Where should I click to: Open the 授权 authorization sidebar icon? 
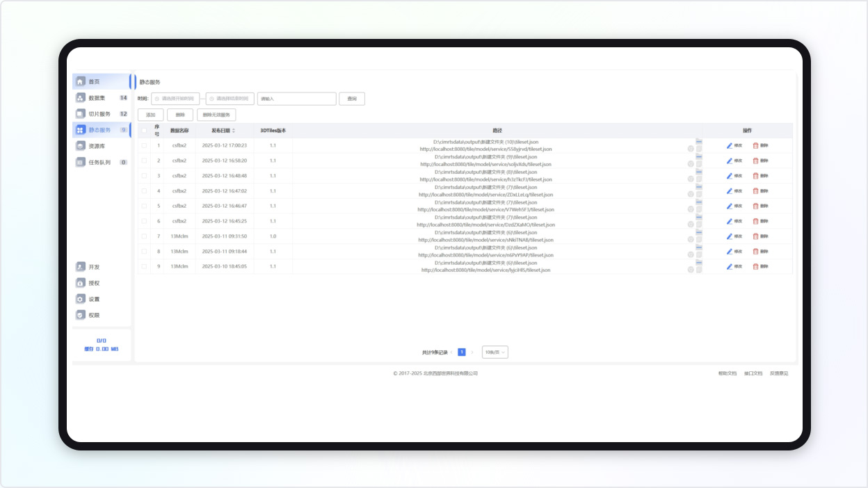(81, 283)
